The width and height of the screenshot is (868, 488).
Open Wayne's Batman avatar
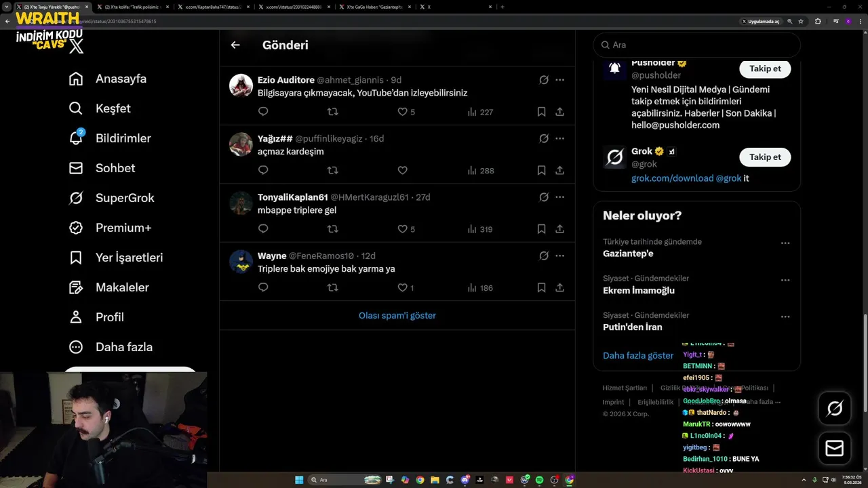tap(241, 261)
